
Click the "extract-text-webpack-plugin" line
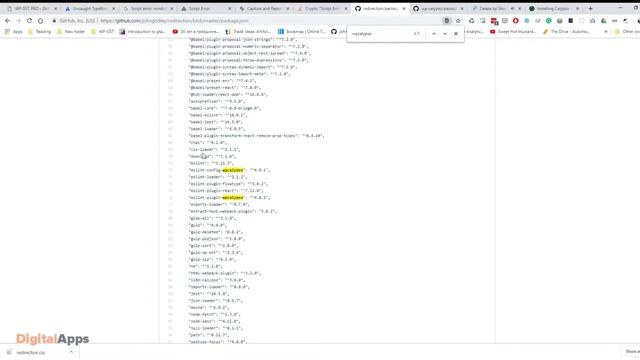tap(233, 211)
